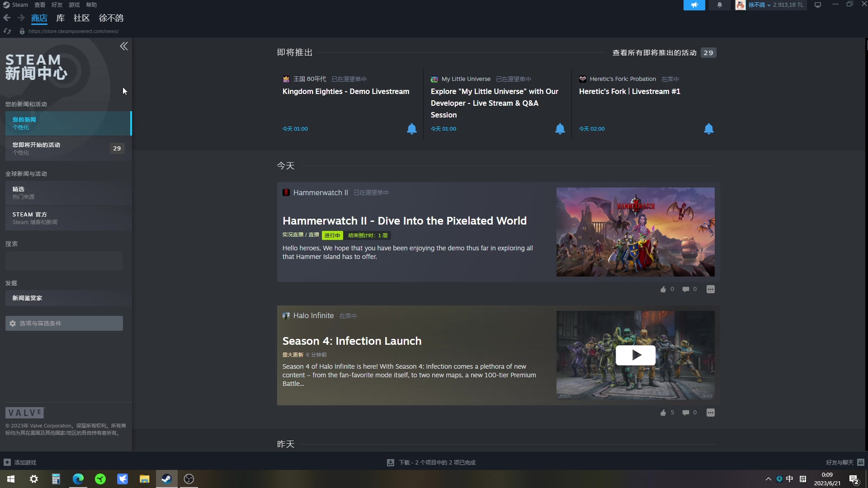Open Season 4: Infection Launch headline
Screen dimensions: 868x488
[352, 341]
